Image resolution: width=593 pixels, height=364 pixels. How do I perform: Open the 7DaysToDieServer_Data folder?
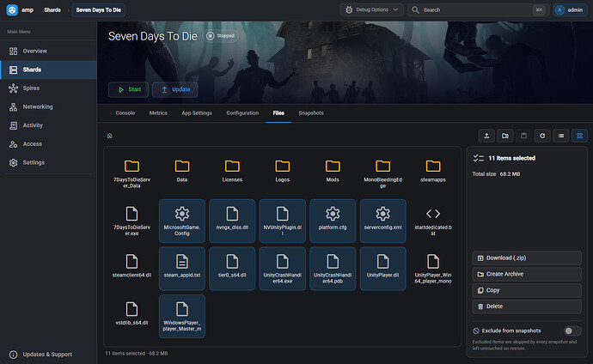(131, 173)
